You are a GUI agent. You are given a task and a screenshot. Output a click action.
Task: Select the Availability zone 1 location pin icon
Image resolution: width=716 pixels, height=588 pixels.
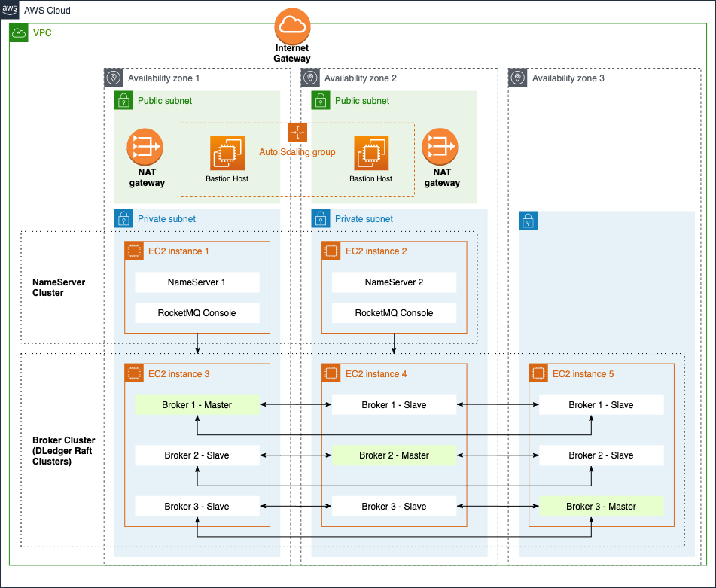(113, 78)
